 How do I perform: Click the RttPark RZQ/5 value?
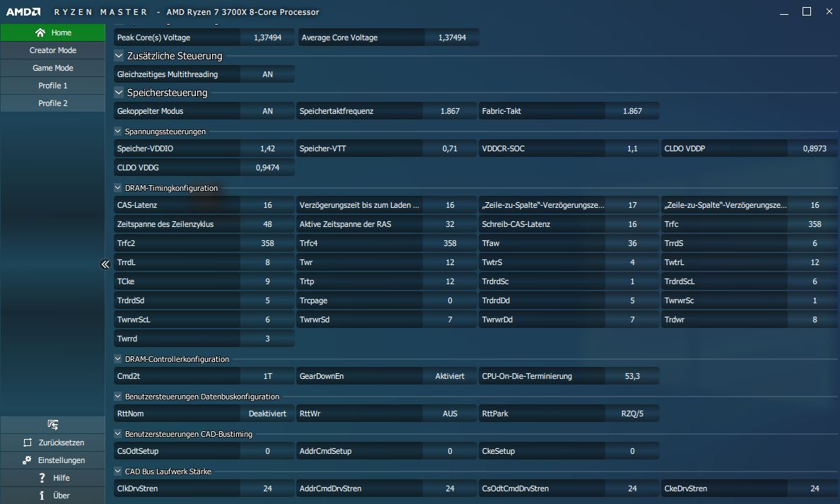632,414
